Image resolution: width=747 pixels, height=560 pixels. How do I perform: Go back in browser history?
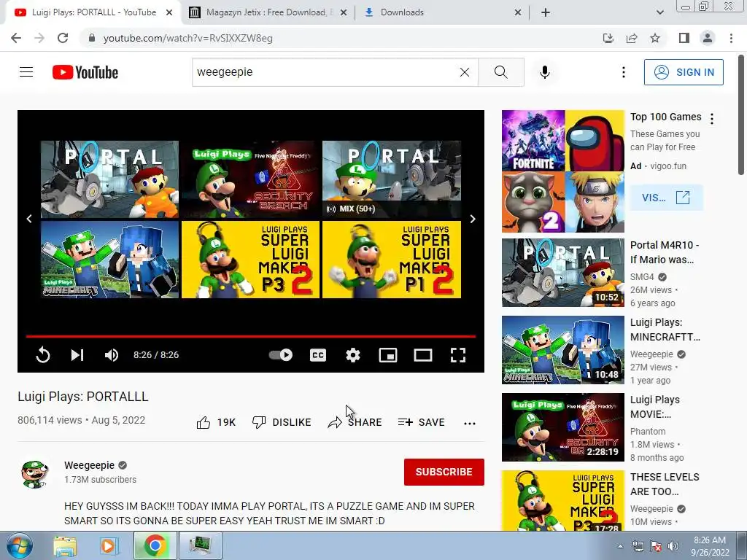click(16, 38)
